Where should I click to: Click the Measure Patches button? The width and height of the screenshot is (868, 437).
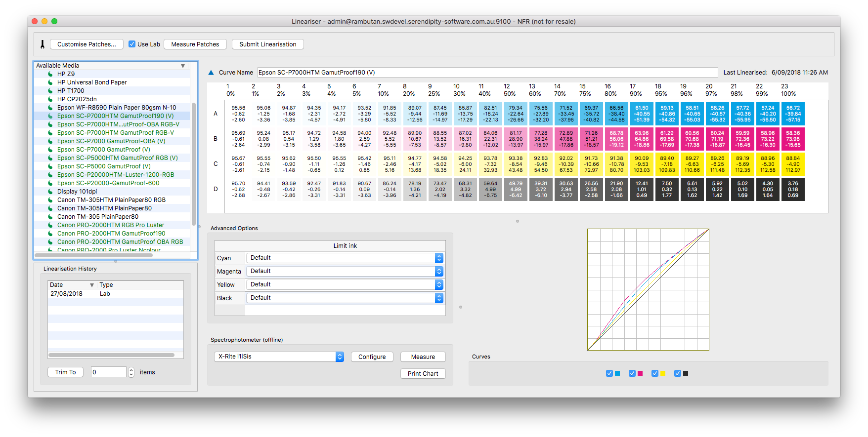pos(195,44)
